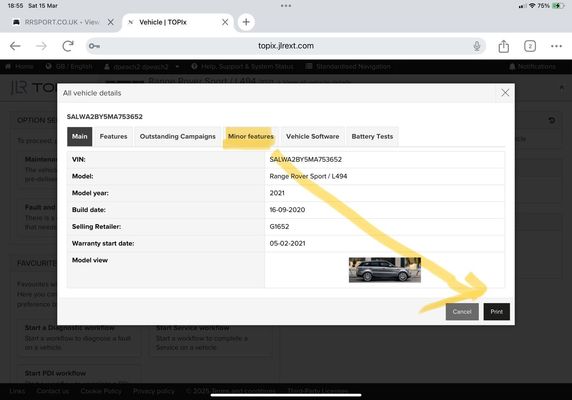Click the VIN value SALWA2BY5MA753652 in table
572x400 pixels.
[x=306, y=159]
